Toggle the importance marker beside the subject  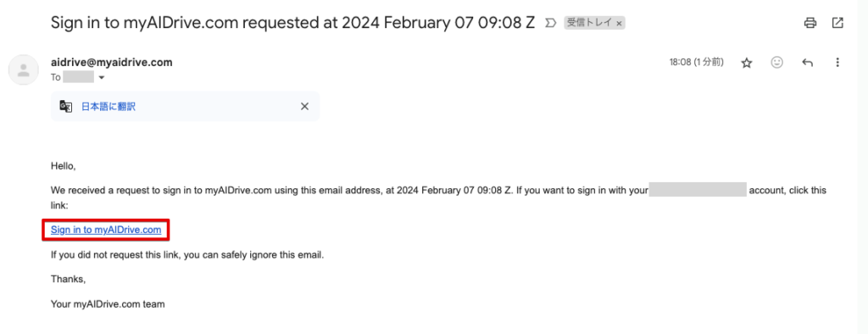tap(551, 23)
